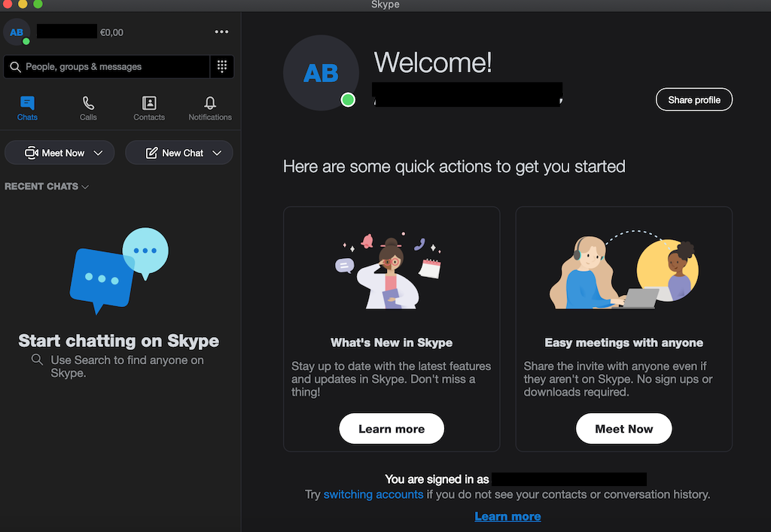Click the Easy meetings with anyone illustration
Screen dimensions: 771x532
pos(623,269)
